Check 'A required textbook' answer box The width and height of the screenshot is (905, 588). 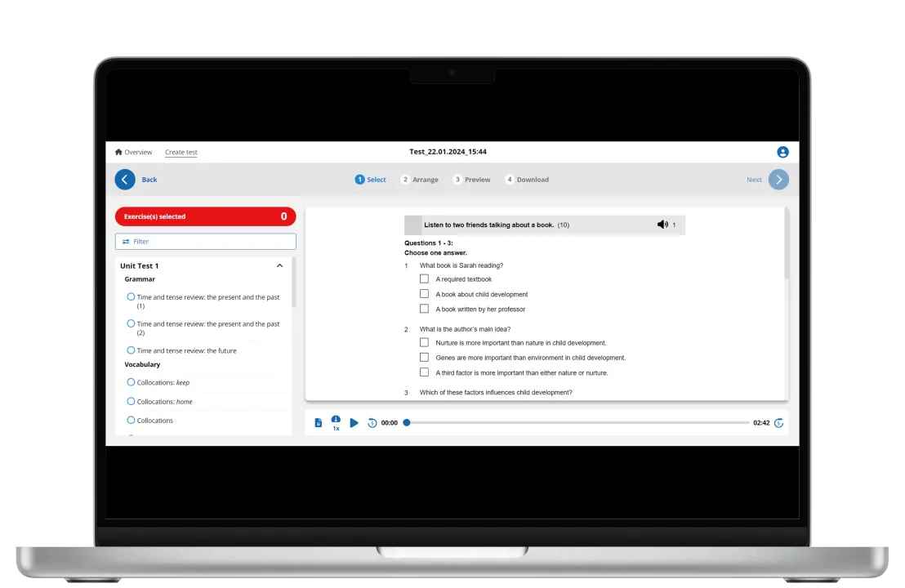pos(424,279)
